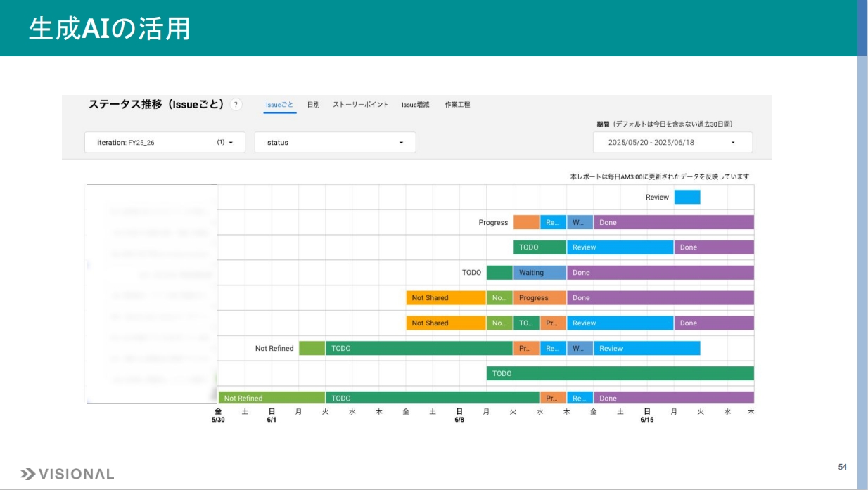Viewport: 868px width, 490px height.
Task: Click the purple Done bar in second row
Action: point(673,222)
